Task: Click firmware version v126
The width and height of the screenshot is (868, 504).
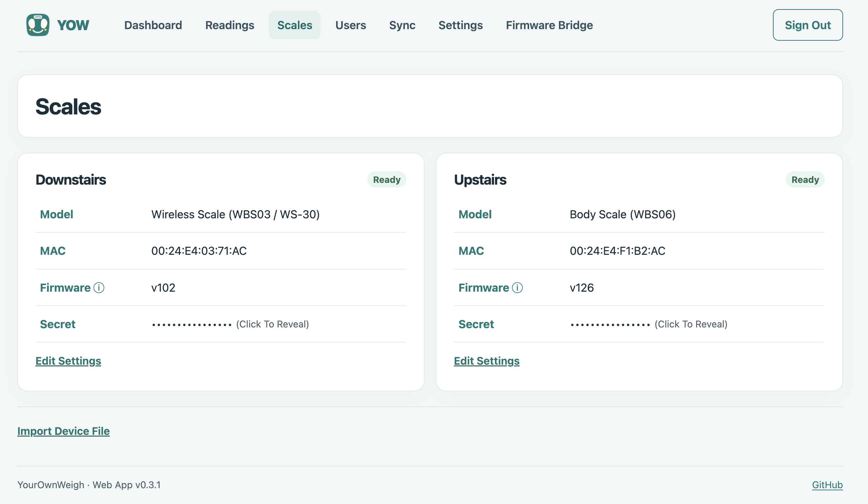Action: point(582,288)
